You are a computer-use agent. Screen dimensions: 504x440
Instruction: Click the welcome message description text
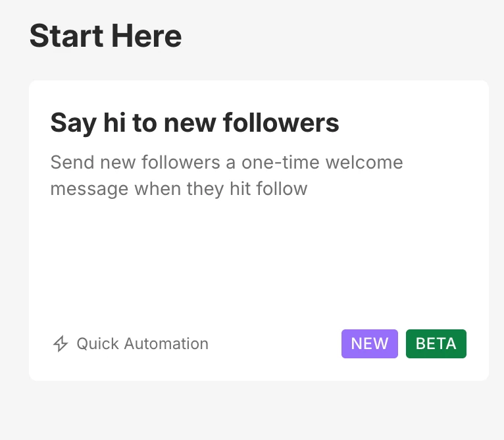[226, 175]
